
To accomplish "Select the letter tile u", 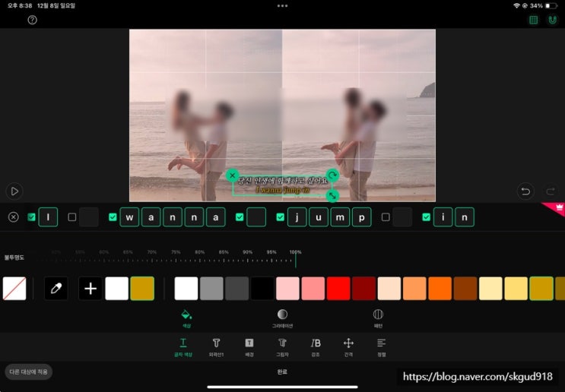I will point(319,217).
